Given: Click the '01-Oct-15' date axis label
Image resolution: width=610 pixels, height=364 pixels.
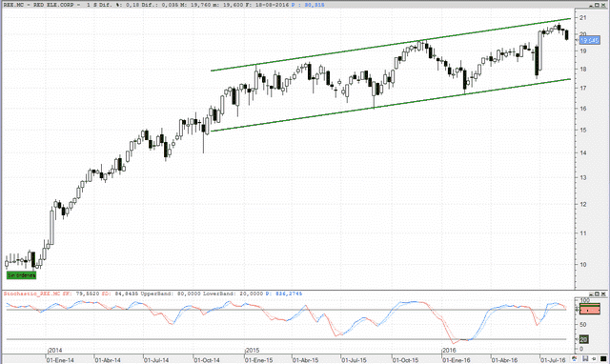Looking at the screenshot, I should tap(405, 360).
